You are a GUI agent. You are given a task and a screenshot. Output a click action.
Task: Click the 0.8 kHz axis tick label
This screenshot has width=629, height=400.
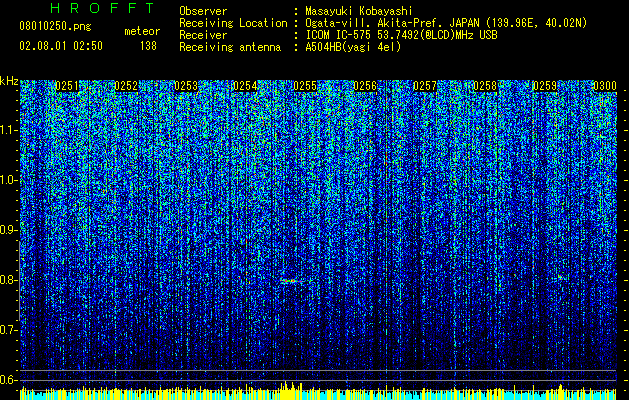click(8, 280)
